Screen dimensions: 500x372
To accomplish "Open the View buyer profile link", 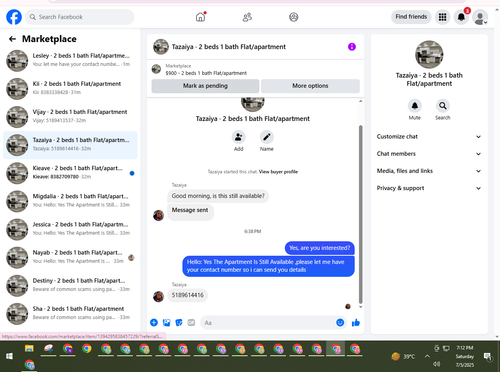I will (278, 172).
